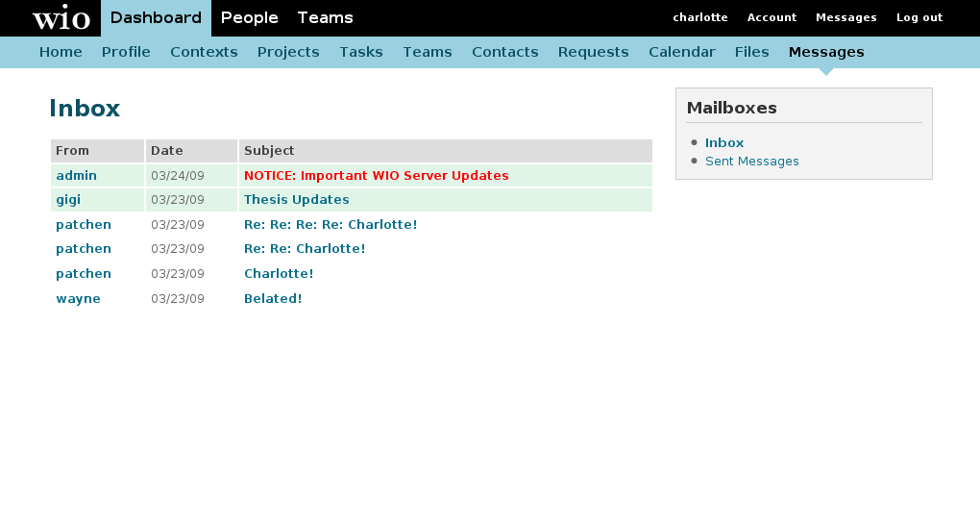Click Messages in the top bar
The height and width of the screenshot is (525, 980).
[846, 17]
